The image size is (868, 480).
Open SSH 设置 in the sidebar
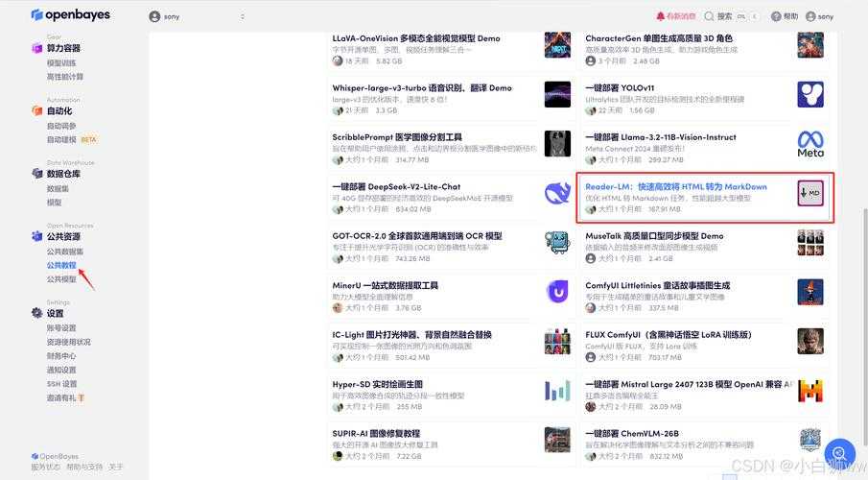(x=62, y=384)
